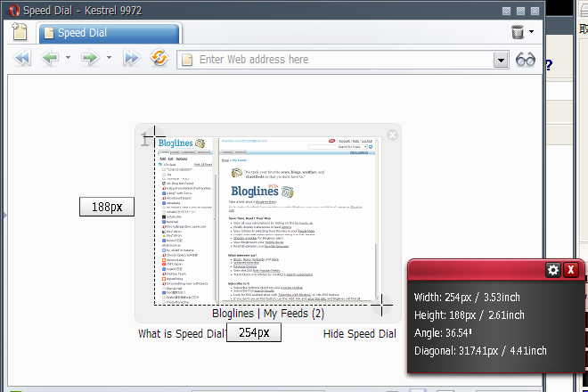Click the page icon in the address field
This screenshot has height=392, width=588.
[187, 60]
